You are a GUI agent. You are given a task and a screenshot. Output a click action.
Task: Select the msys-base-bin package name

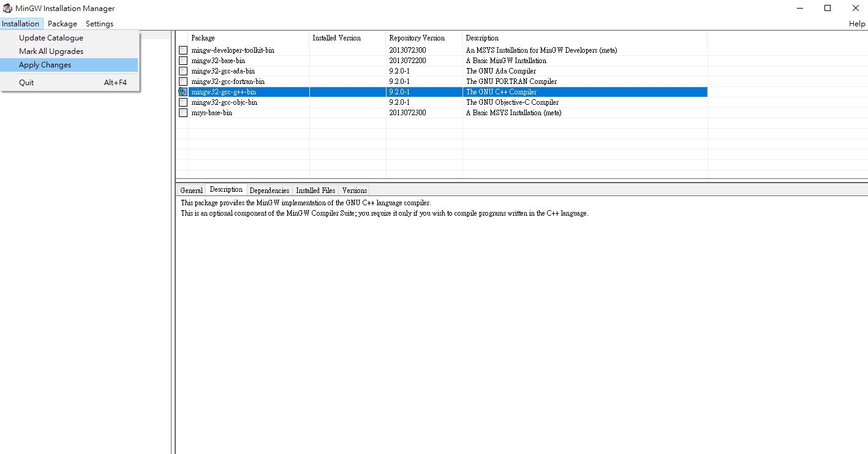pos(211,113)
